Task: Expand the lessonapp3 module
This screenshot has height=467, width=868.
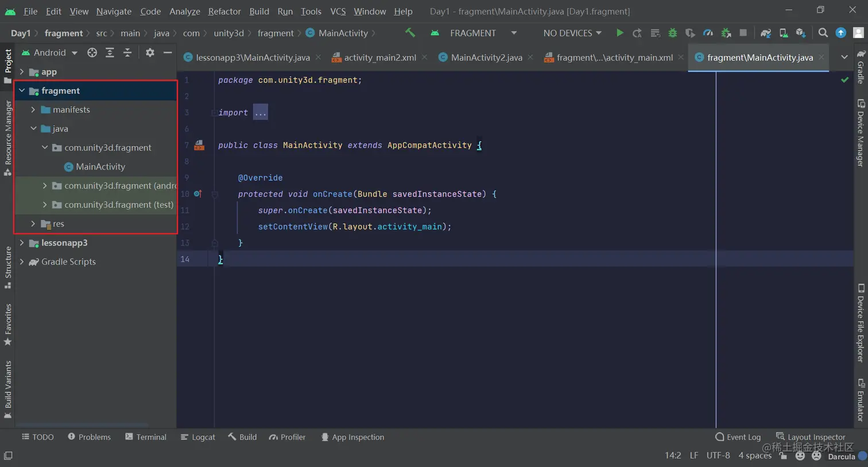Action: point(22,243)
